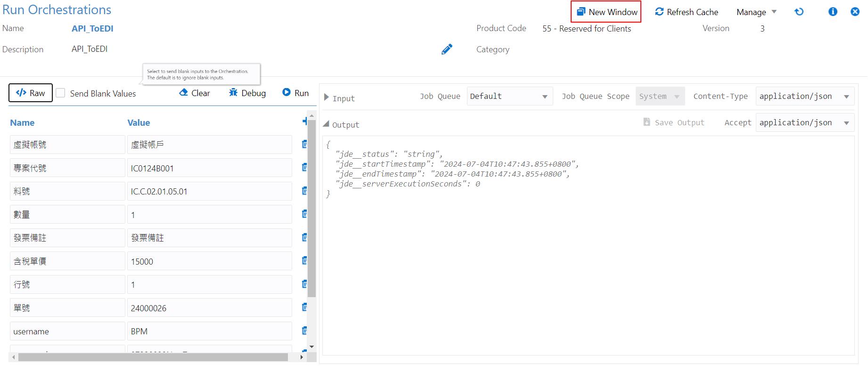Collapse the Output section
Image resolution: width=868 pixels, height=372 pixels.
pyautogui.click(x=326, y=124)
